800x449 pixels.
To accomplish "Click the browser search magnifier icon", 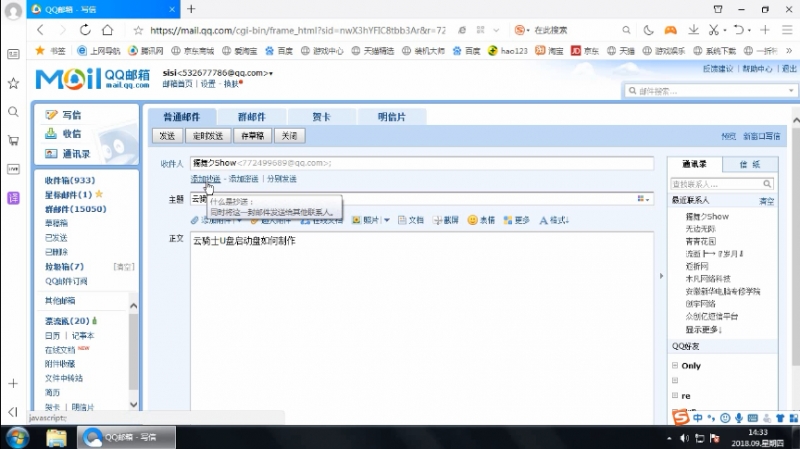I will pos(626,30).
